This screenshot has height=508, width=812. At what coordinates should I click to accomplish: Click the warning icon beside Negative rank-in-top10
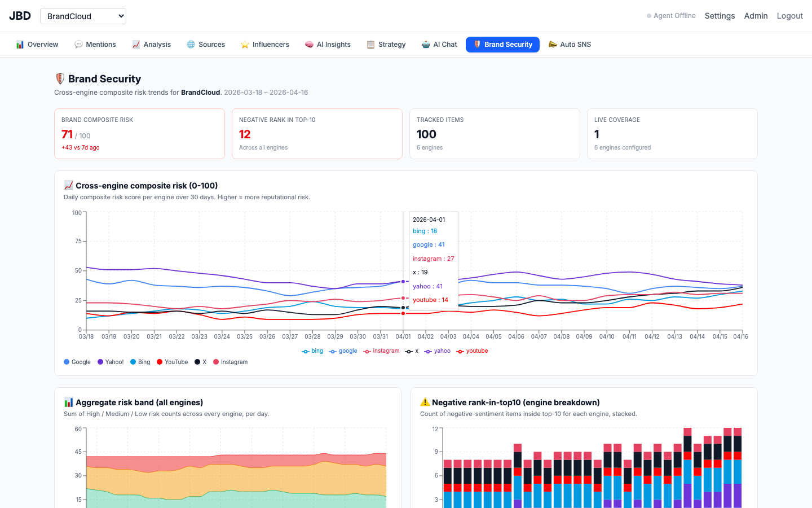tap(425, 402)
